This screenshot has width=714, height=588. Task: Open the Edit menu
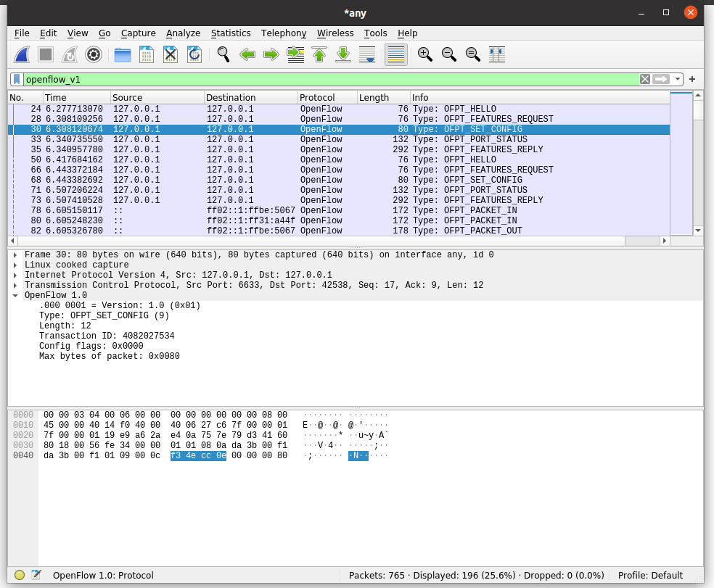coord(49,33)
